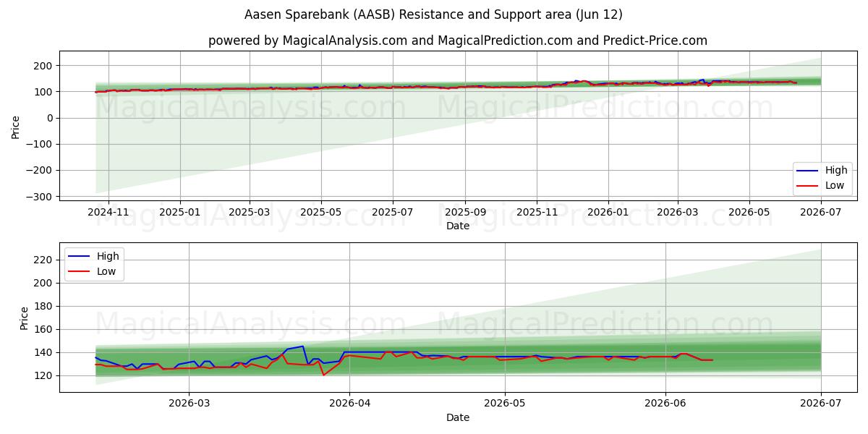Click the top chart x-axis label '2025-09'
The width and height of the screenshot is (868, 434).
pyautogui.click(x=464, y=213)
